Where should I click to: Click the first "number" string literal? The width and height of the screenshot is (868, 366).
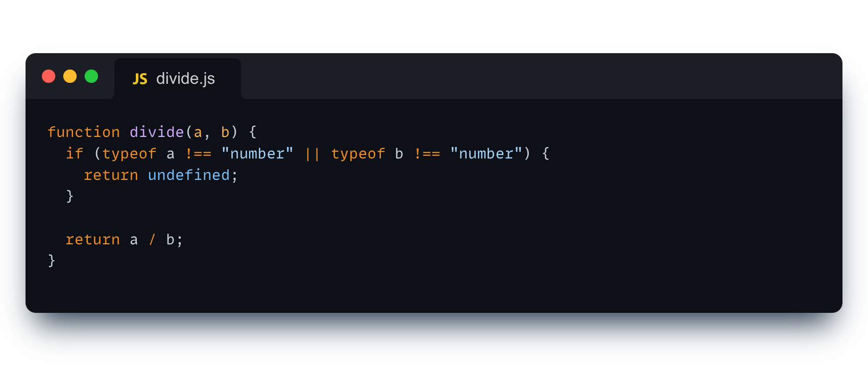tap(257, 154)
